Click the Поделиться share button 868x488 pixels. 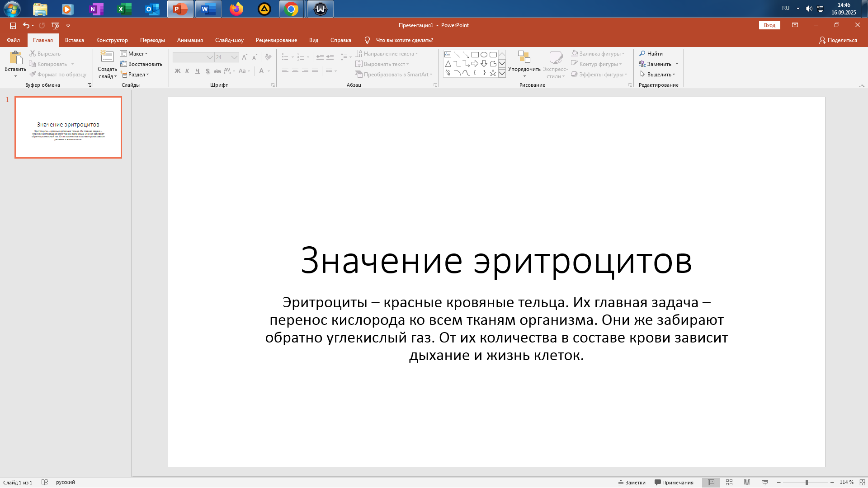(838, 40)
